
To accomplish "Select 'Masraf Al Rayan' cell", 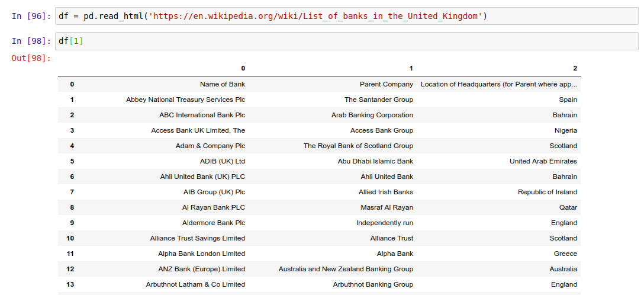I will 387,207.
